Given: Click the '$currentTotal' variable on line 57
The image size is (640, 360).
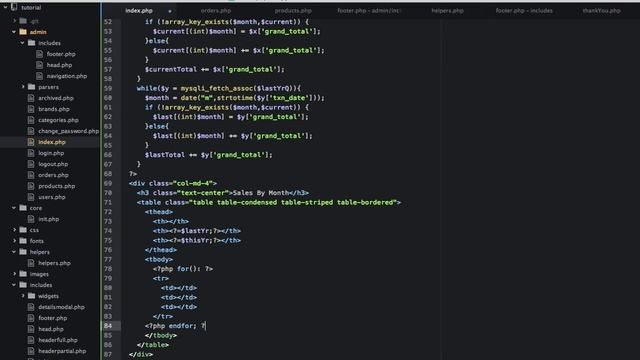Looking at the screenshot, I should (171, 69).
